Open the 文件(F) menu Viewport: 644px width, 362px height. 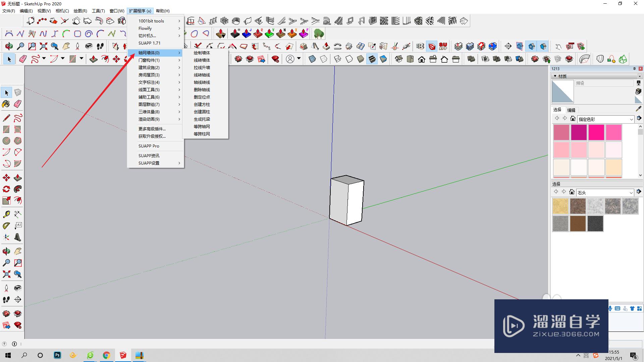9,11
